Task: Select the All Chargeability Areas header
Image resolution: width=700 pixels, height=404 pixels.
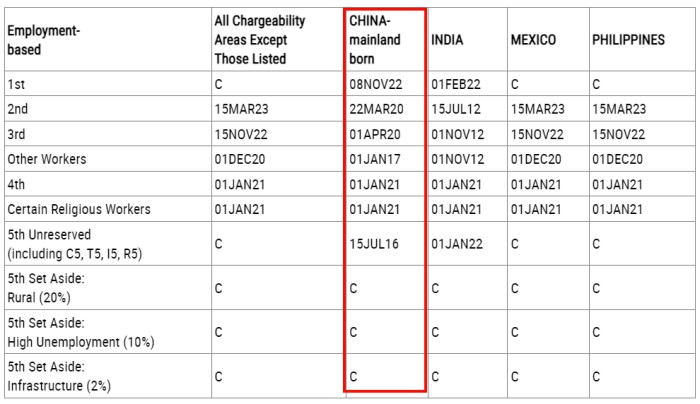Action: pyautogui.click(x=260, y=39)
